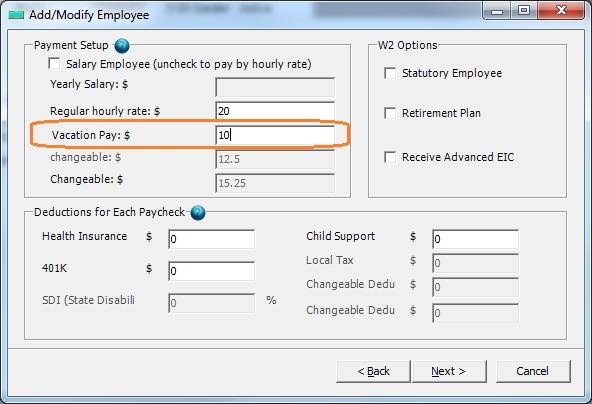Screen dimensions: 592x404
Task: Click into the Vacation Pay field
Action: click(x=275, y=135)
